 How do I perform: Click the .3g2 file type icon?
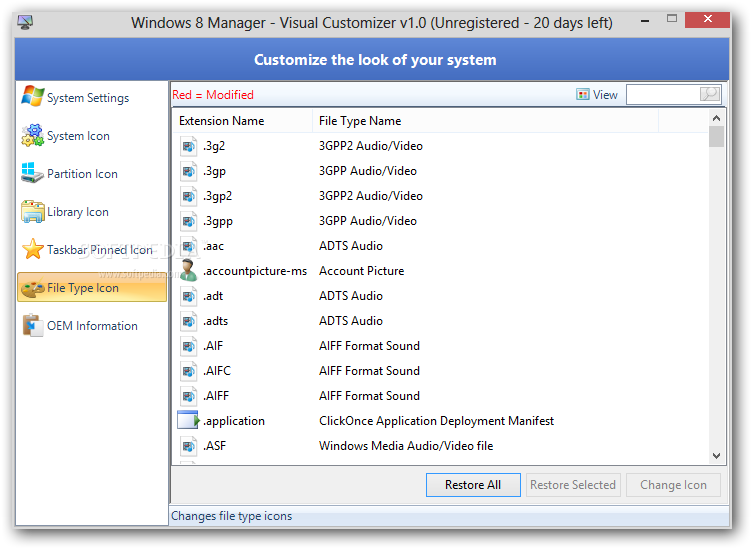(x=188, y=146)
